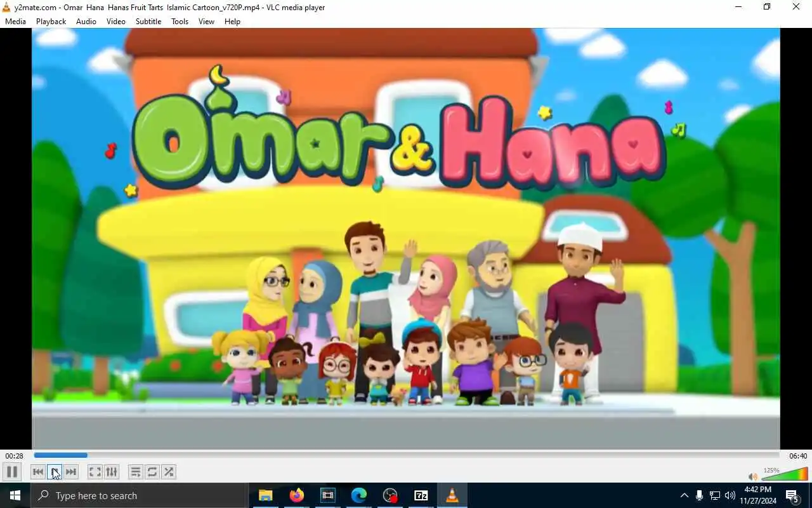Minimize the VLC window
812x508 pixels.
tap(738, 7)
